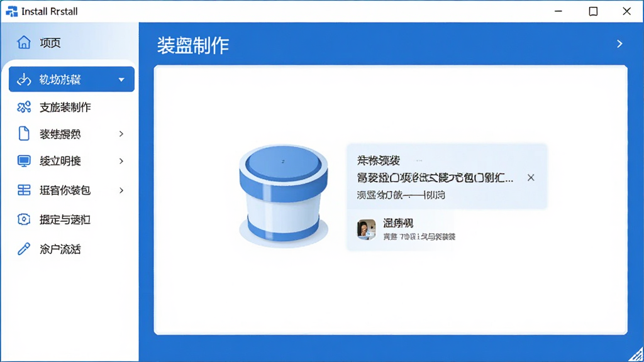The height and width of the screenshot is (362, 644).
Task: Click the Install Rrstall app logo
Action: tap(11, 11)
